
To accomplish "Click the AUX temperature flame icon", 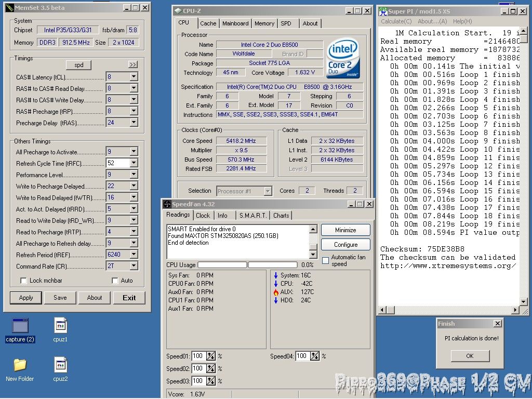I will pyautogui.click(x=276, y=292).
